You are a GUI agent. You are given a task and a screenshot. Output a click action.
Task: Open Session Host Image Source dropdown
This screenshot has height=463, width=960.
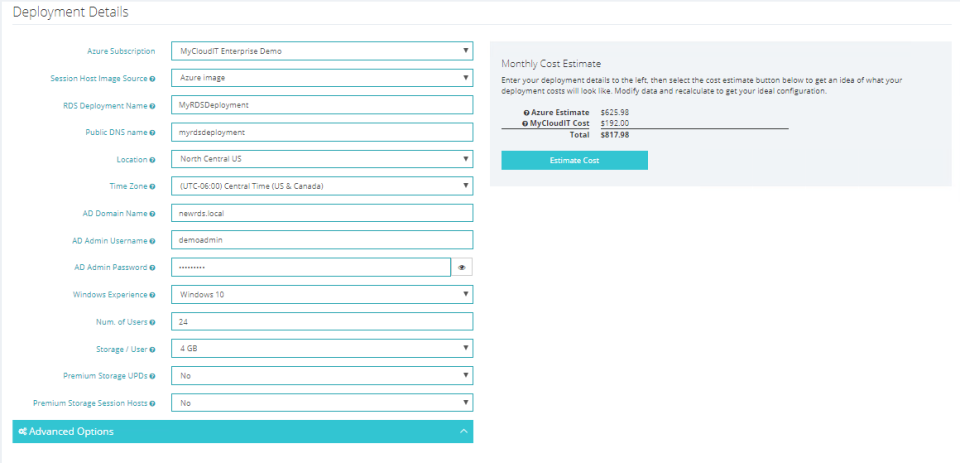click(x=322, y=78)
